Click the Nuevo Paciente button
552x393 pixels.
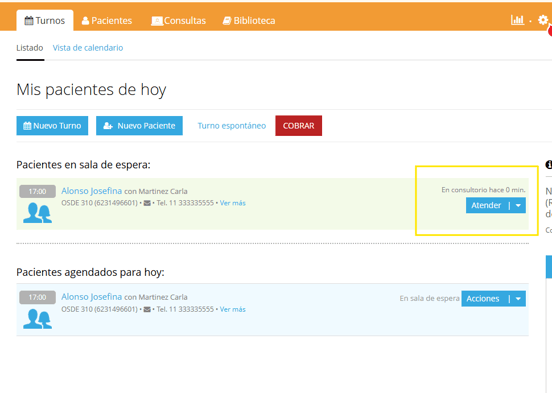tap(139, 126)
